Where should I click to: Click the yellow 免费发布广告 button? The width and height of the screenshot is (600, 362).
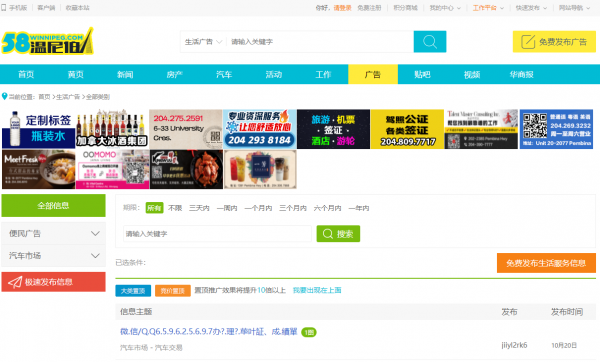click(554, 42)
